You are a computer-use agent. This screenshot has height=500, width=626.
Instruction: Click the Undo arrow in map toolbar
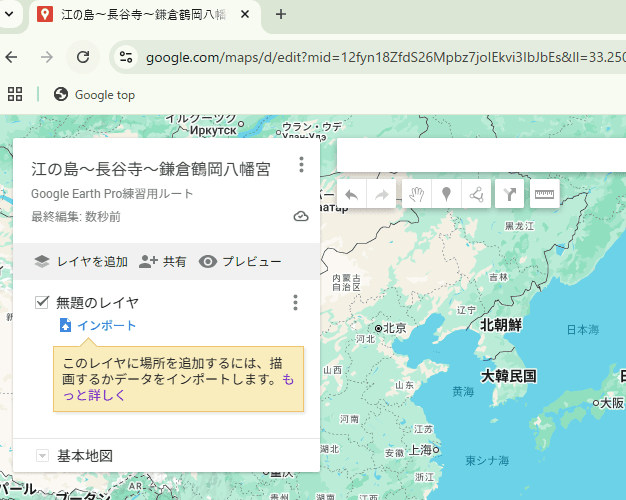click(x=351, y=195)
